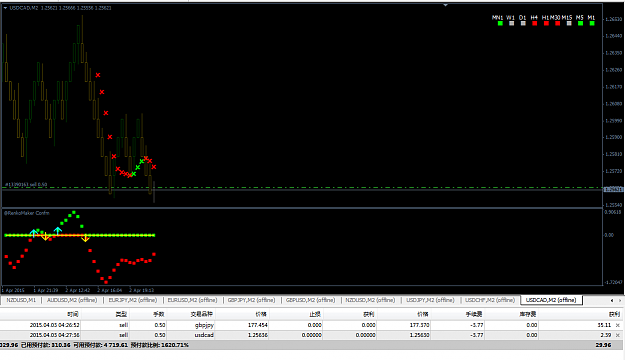Screen dimensions: 625x360
Task: Click the gray M15 trend square
Action: coord(569,24)
